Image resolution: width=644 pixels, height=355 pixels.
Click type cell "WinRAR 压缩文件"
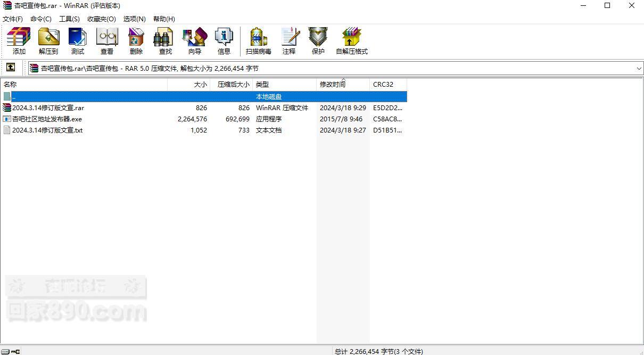[282, 108]
